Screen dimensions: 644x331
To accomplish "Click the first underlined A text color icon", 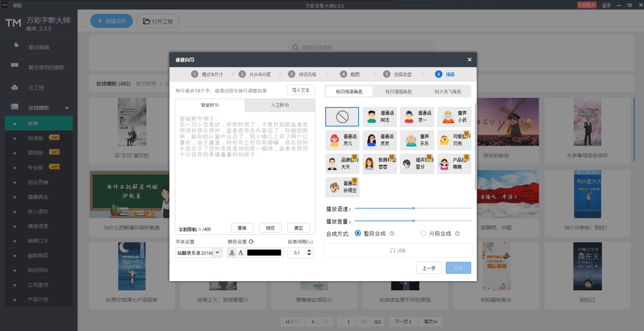I will pyautogui.click(x=232, y=253).
